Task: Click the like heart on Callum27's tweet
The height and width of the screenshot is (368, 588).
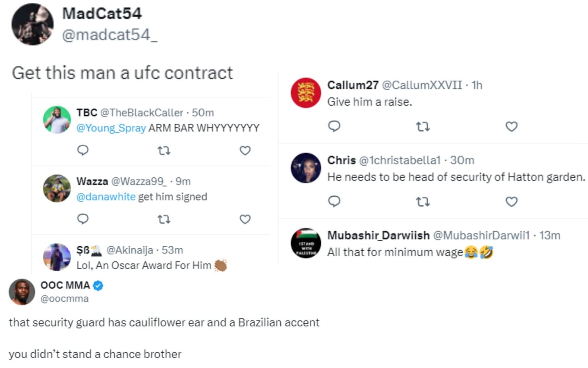Action: 511,126
